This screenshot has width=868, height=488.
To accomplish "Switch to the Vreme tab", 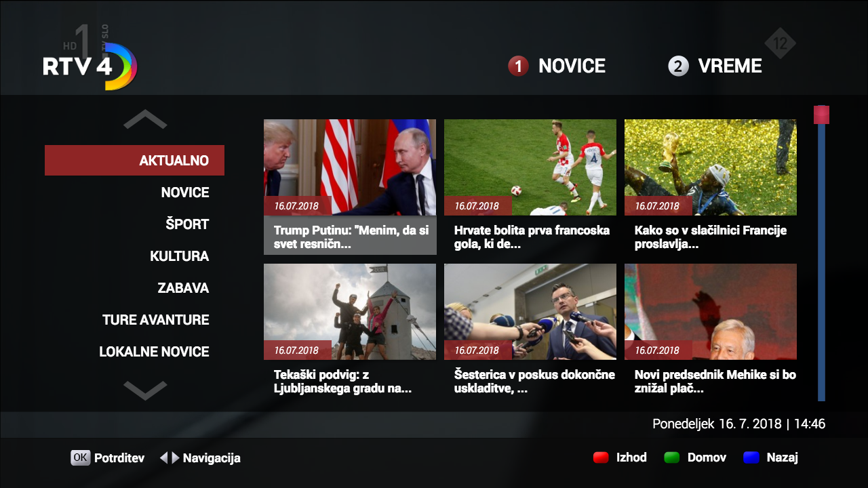I will click(715, 66).
